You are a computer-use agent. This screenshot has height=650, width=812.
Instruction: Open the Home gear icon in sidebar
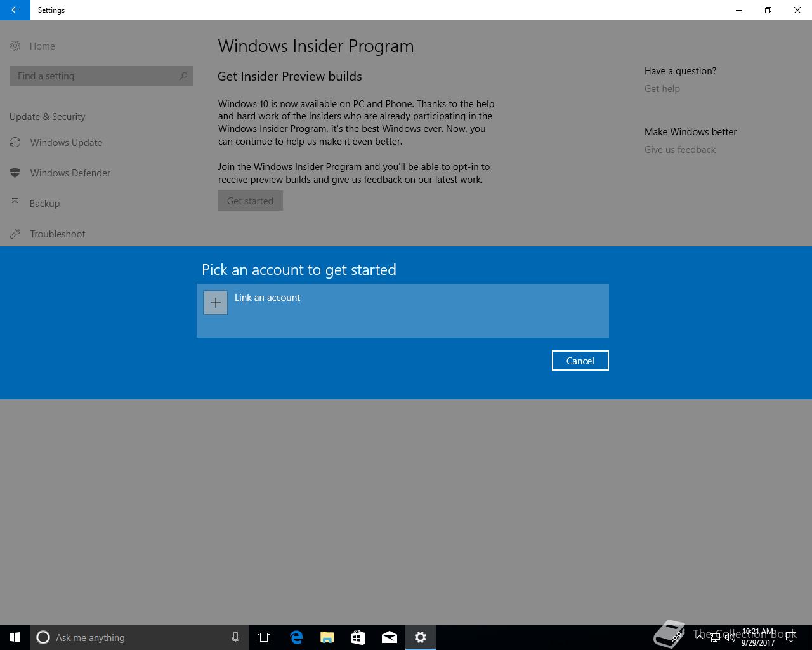coord(15,46)
